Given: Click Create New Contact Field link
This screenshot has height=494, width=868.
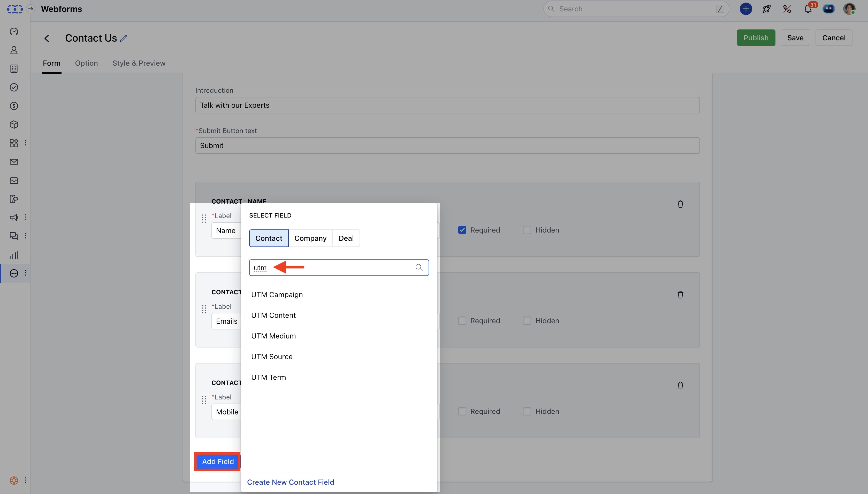Looking at the screenshot, I should coord(291,482).
